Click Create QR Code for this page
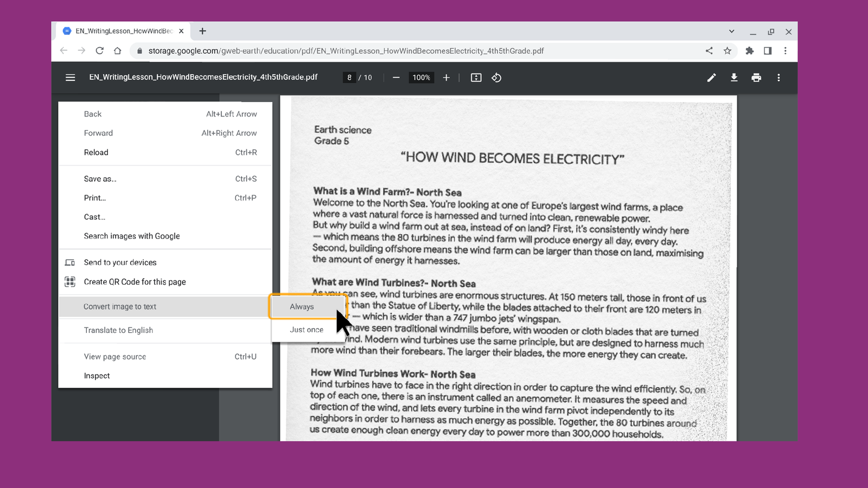Image resolution: width=868 pixels, height=488 pixels. coord(135,281)
